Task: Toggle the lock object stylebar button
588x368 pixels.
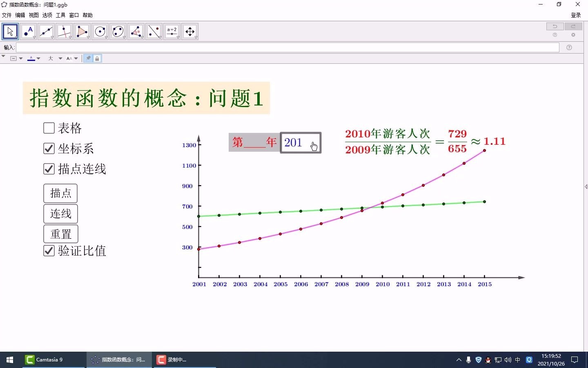Action: pyautogui.click(x=97, y=58)
